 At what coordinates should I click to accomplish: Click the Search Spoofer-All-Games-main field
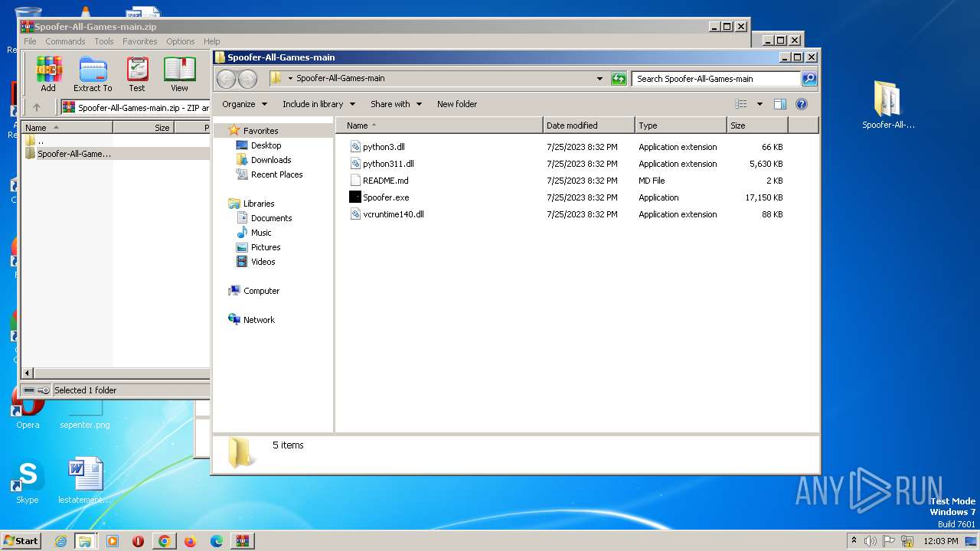[716, 78]
